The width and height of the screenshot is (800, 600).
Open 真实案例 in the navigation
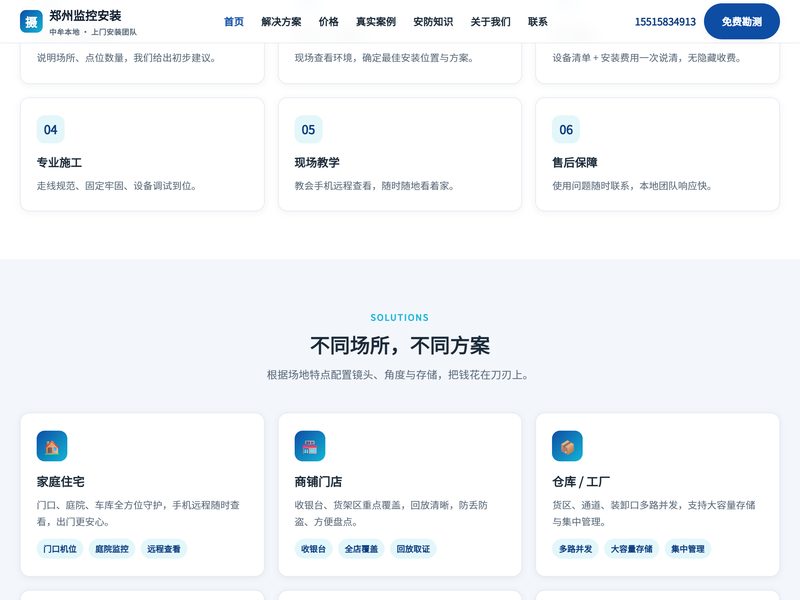pyautogui.click(x=376, y=21)
